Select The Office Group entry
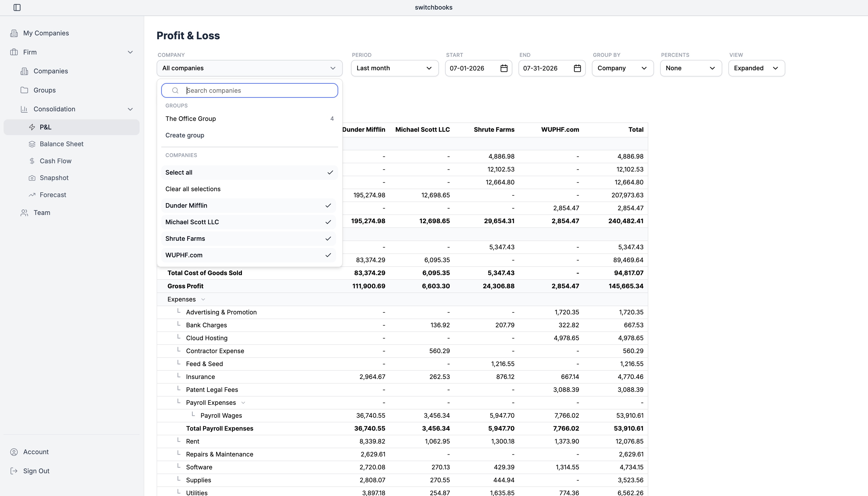This screenshot has width=868, height=496. point(249,119)
